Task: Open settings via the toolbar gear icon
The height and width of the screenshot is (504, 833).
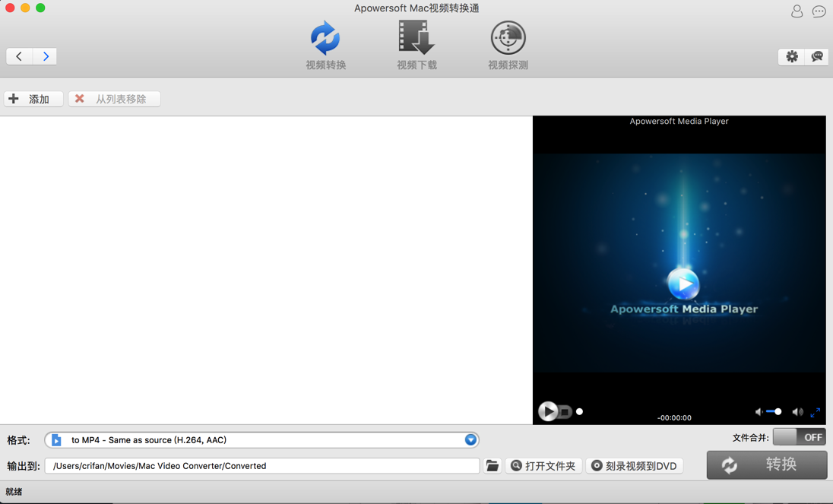Action: coord(791,56)
